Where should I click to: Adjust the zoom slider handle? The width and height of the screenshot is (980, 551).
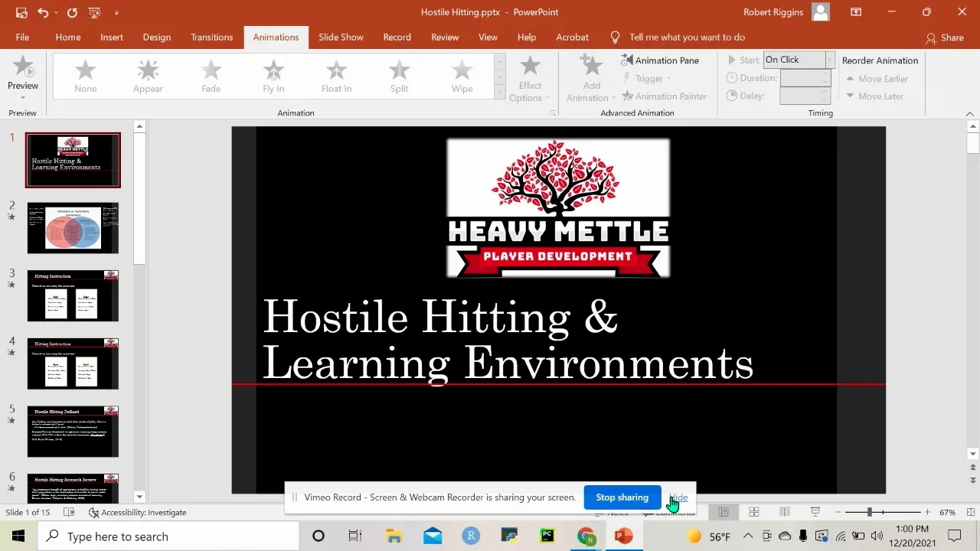click(x=870, y=512)
